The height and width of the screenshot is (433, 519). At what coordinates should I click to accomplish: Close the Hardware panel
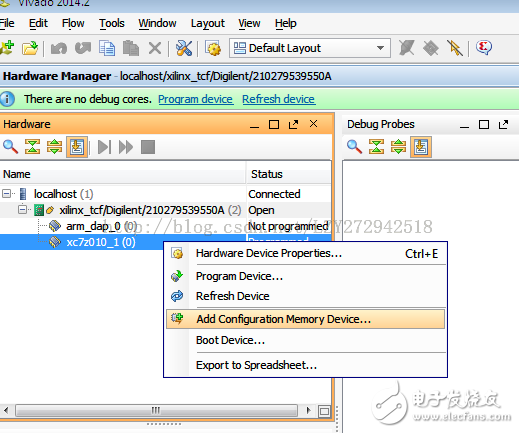click(x=313, y=124)
